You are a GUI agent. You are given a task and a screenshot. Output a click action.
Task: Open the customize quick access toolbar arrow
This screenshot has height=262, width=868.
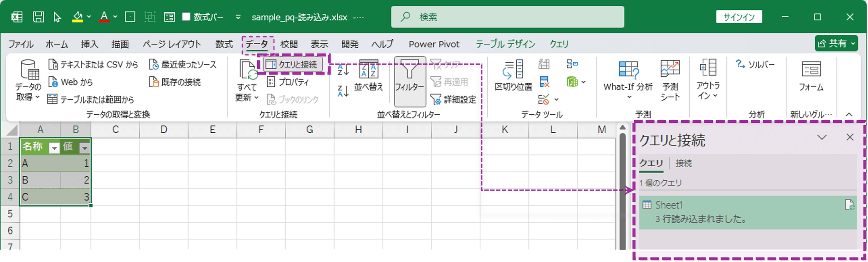click(238, 17)
